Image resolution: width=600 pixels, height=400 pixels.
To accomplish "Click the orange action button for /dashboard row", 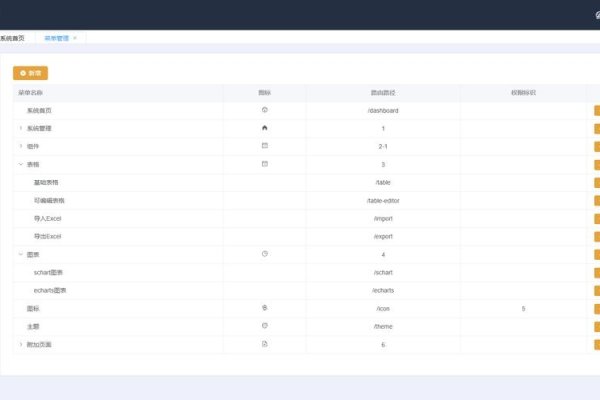I will click(x=596, y=110).
